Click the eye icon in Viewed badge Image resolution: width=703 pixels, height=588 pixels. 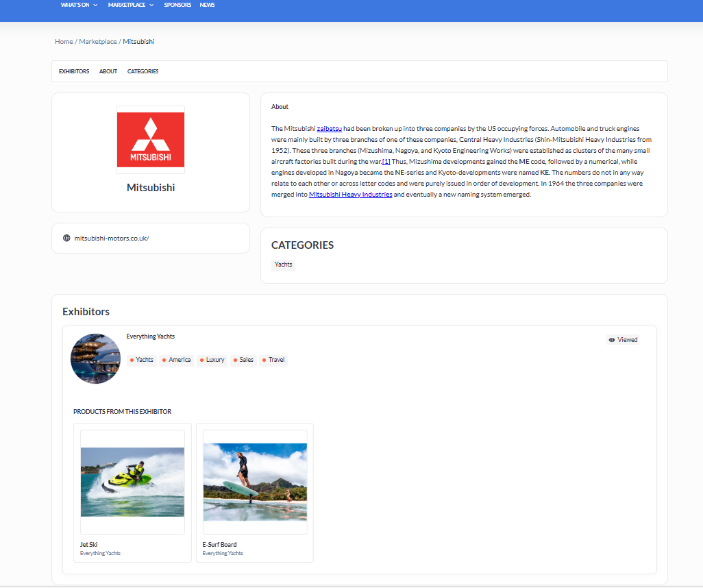point(612,340)
